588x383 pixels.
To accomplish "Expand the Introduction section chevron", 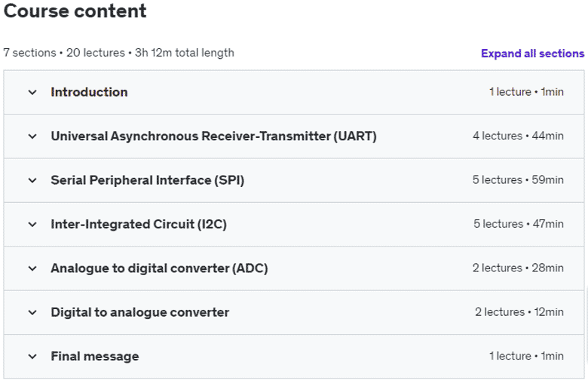I will (x=32, y=92).
